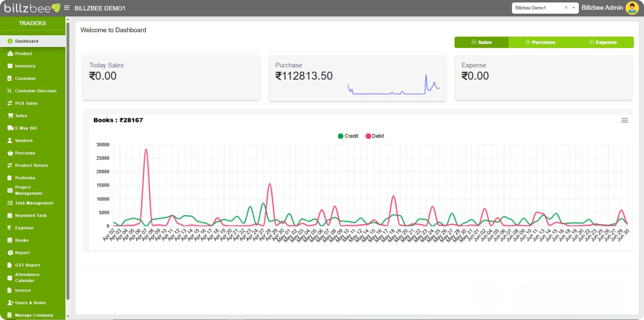Click the red Debit legend color marker
Image resolution: width=644 pixels, height=320 pixels.
coord(368,136)
